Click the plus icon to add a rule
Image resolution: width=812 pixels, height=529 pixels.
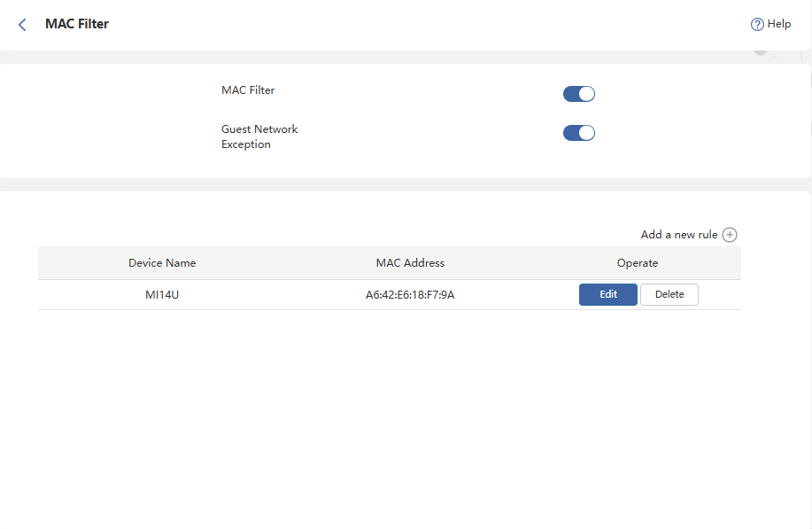point(730,235)
